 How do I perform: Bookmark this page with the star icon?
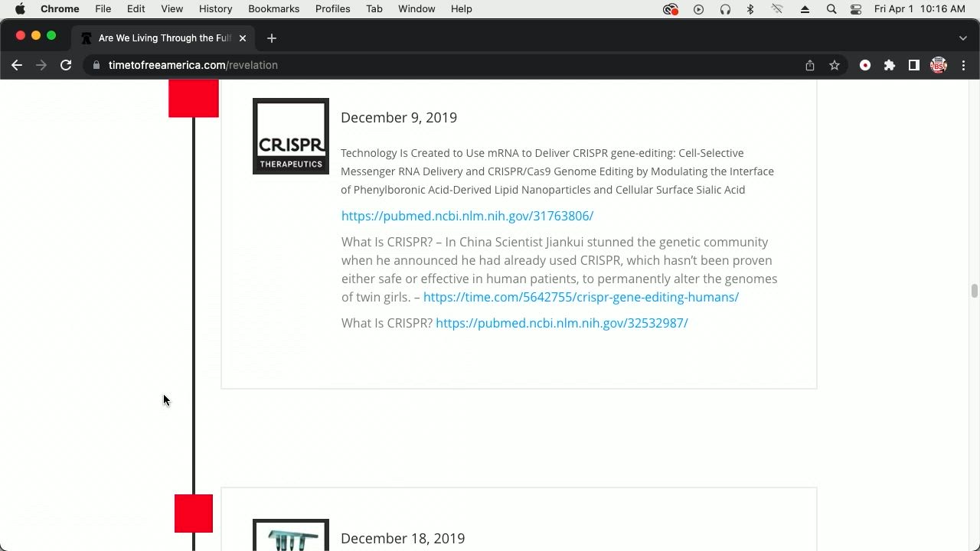[835, 66]
